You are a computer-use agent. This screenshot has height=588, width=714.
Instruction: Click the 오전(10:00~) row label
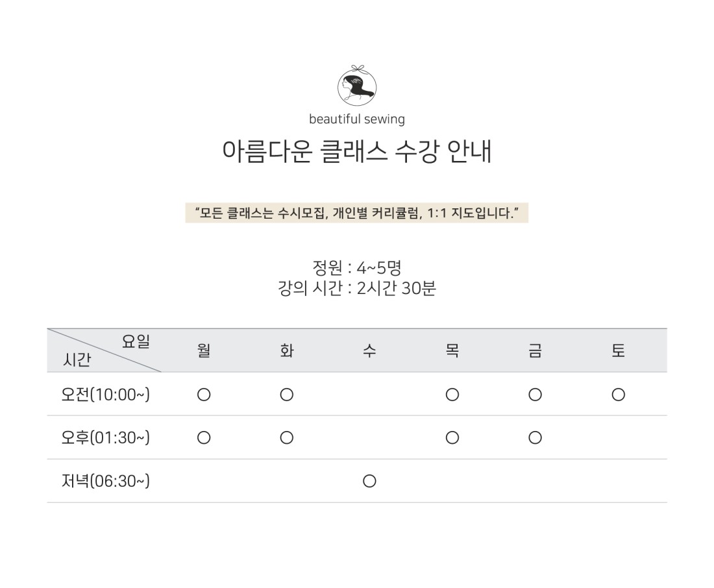[x=105, y=395]
